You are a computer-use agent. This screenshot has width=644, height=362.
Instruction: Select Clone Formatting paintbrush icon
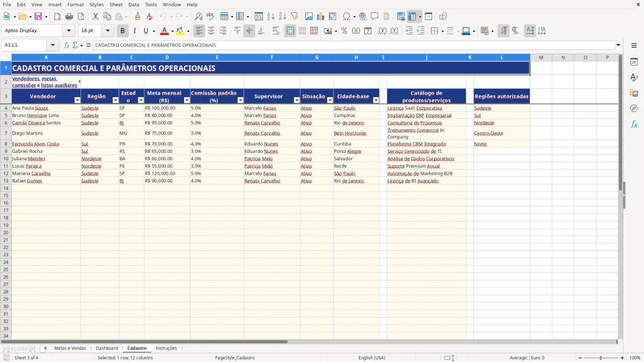[x=137, y=17]
